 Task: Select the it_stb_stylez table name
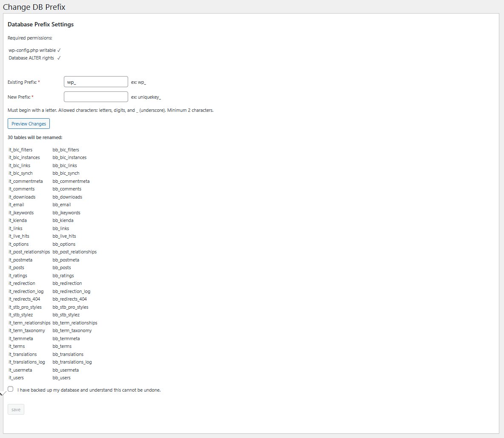coord(20,315)
